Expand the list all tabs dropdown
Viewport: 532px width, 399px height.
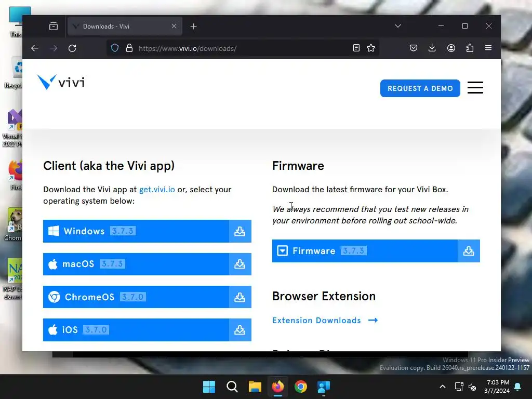398,26
